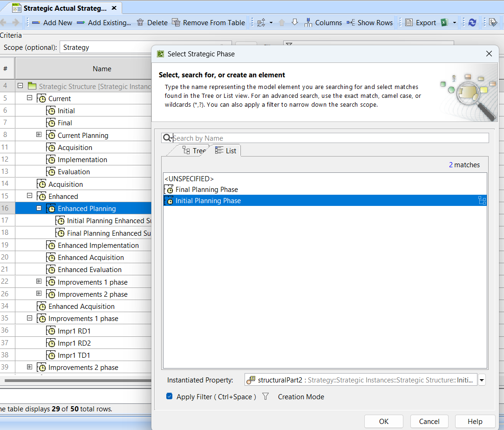The image size is (504, 430).
Task: Select the List tab
Action: [226, 150]
